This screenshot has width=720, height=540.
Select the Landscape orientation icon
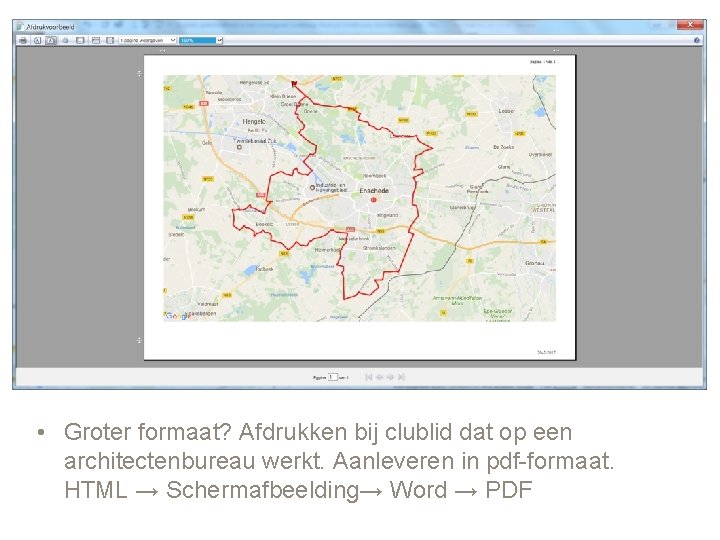51,40
